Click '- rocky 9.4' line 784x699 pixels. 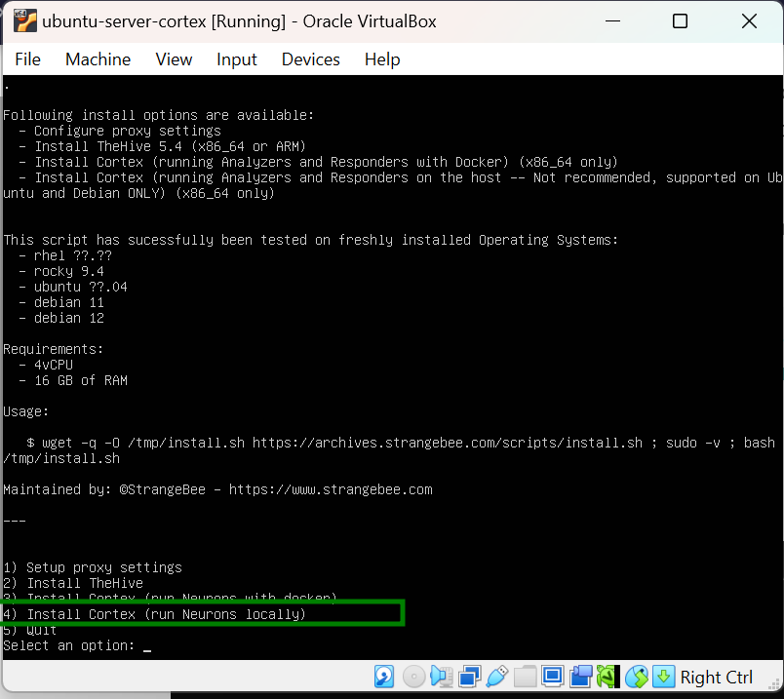(61, 271)
